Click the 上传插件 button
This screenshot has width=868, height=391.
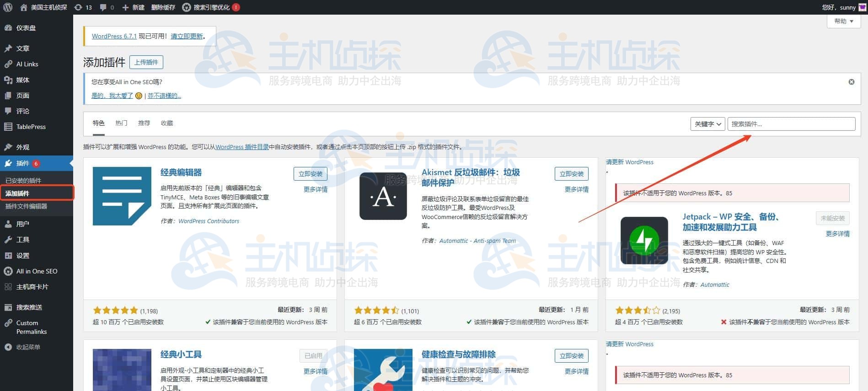(x=146, y=62)
